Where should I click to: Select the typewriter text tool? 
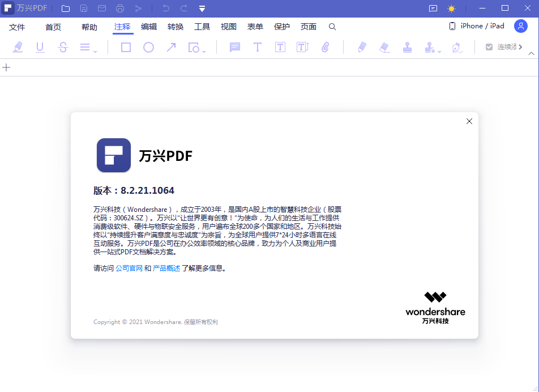pyautogui.click(x=258, y=47)
